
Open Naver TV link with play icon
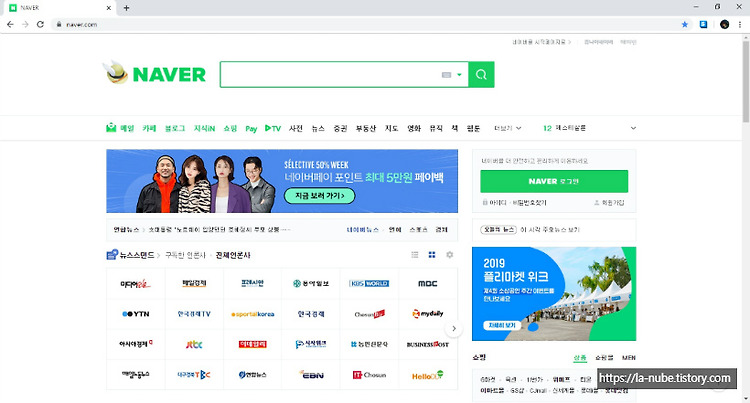click(x=273, y=128)
